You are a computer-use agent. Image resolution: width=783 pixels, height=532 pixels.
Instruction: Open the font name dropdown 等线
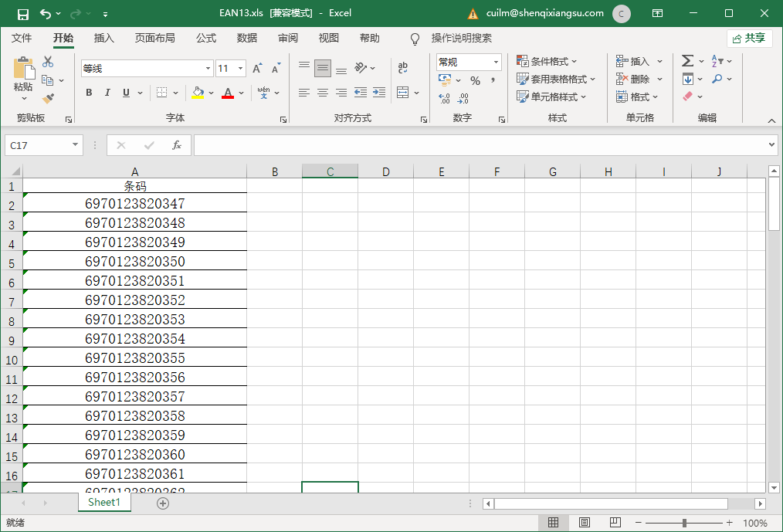[x=208, y=69]
